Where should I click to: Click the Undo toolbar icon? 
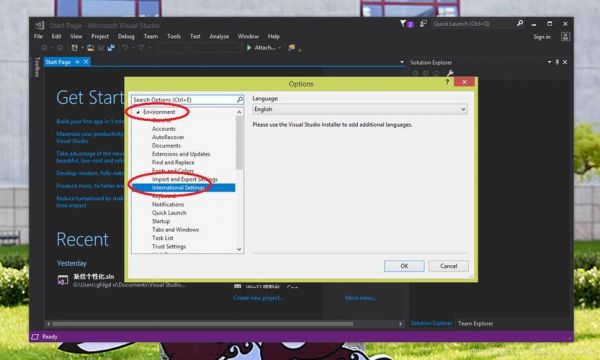click(125, 48)
